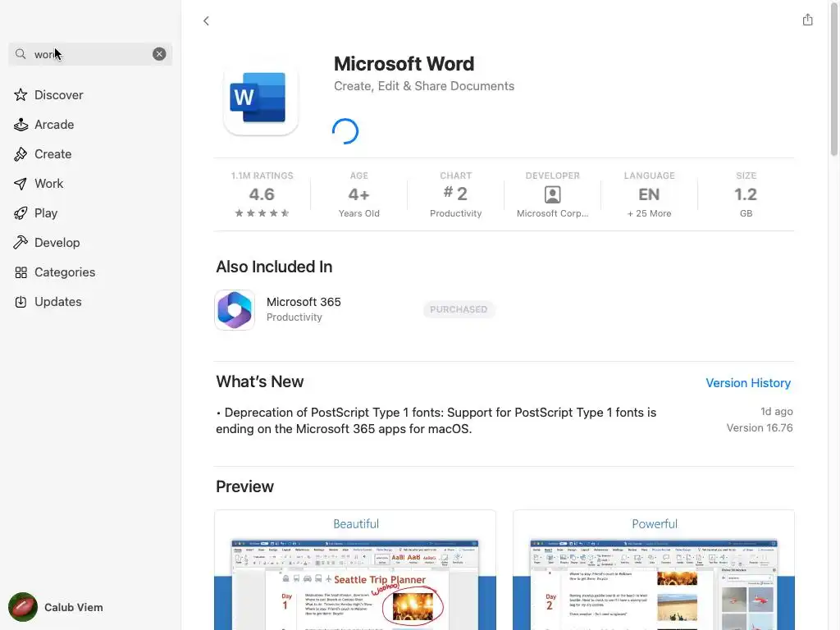The width and height of the screenshot is (840, 630).
Task: Click the Discover star icon
Action: pos(21,95)
